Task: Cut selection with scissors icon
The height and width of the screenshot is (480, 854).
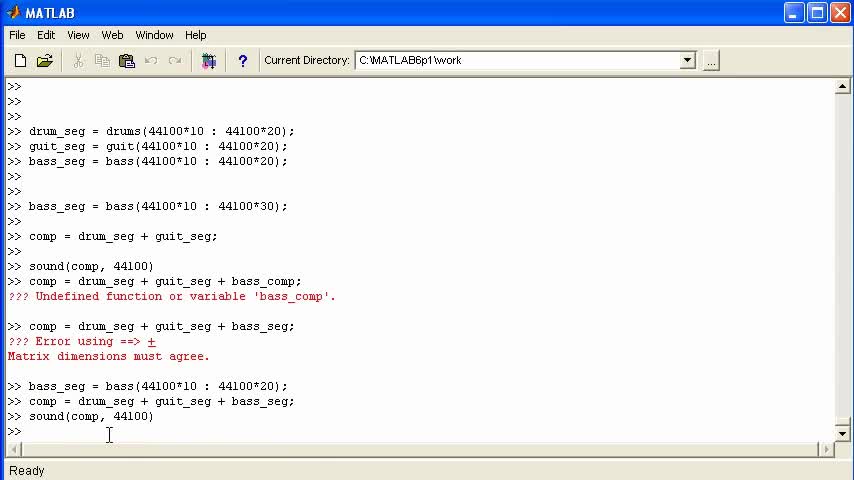Action: point(78,60)
